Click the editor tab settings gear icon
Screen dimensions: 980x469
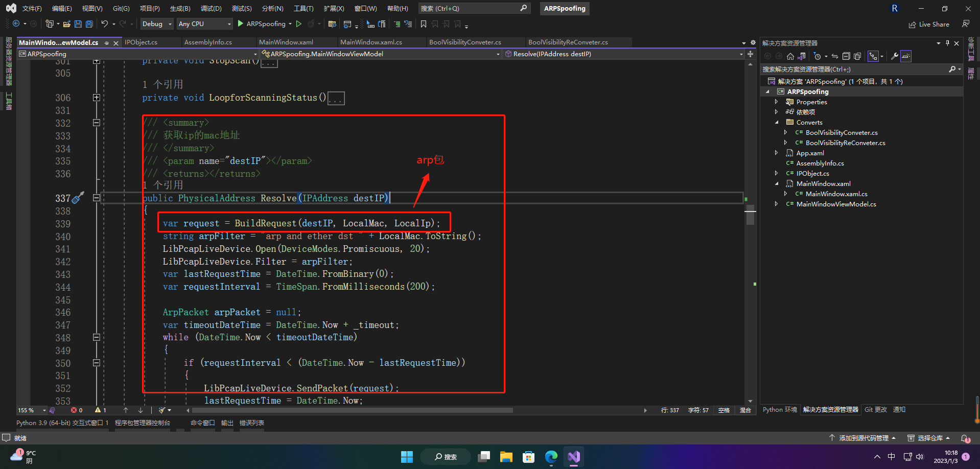(753, 42)
